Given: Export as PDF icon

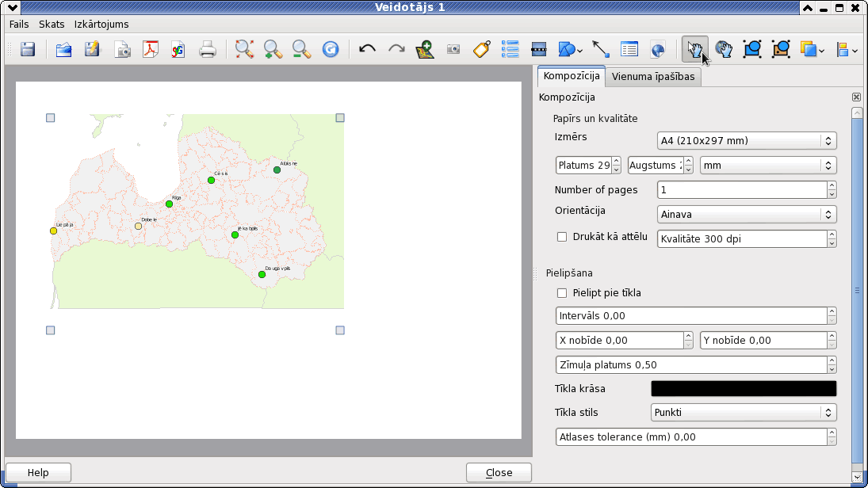Looking at the screenshot, I should coord(150,50).
